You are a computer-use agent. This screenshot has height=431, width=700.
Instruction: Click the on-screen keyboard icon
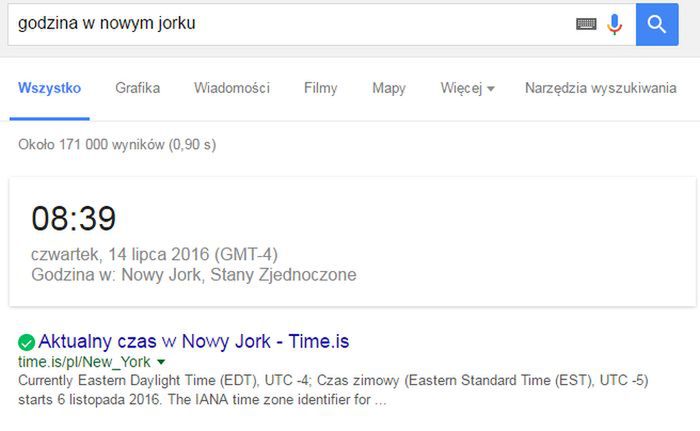click(x=586, y=24)
